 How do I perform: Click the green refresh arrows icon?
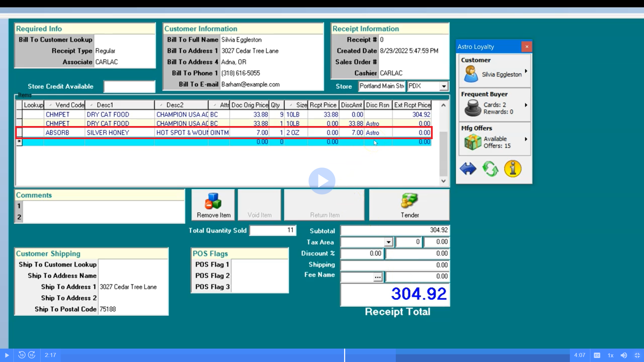pyautogui.click(x=490, y=169)
